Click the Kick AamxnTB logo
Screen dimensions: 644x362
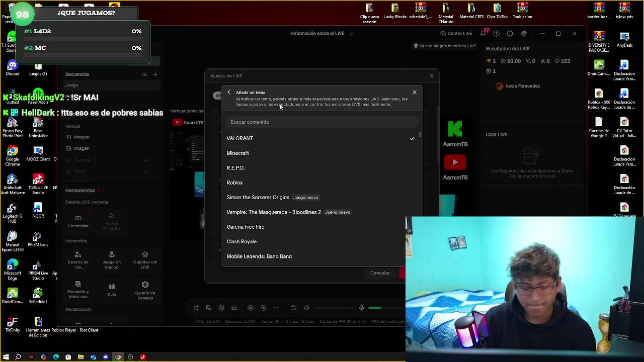pos(455,129)
